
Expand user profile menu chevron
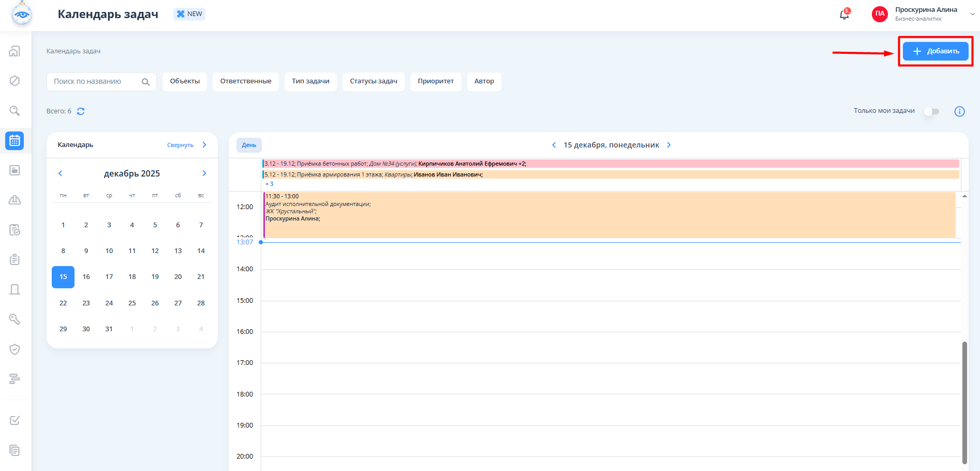pos(972,14)
